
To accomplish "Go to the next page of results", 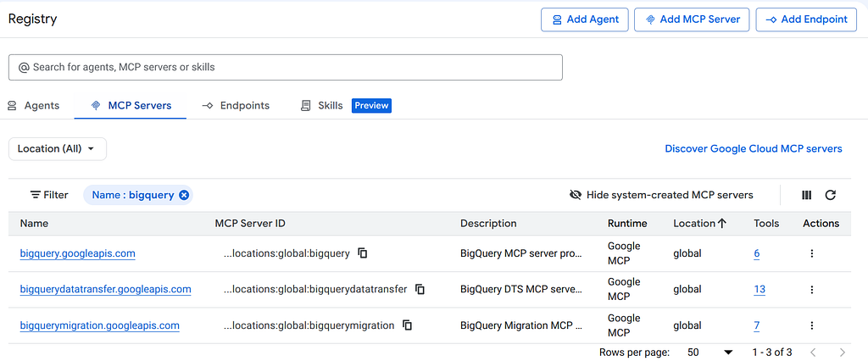I will coord(843,353).
